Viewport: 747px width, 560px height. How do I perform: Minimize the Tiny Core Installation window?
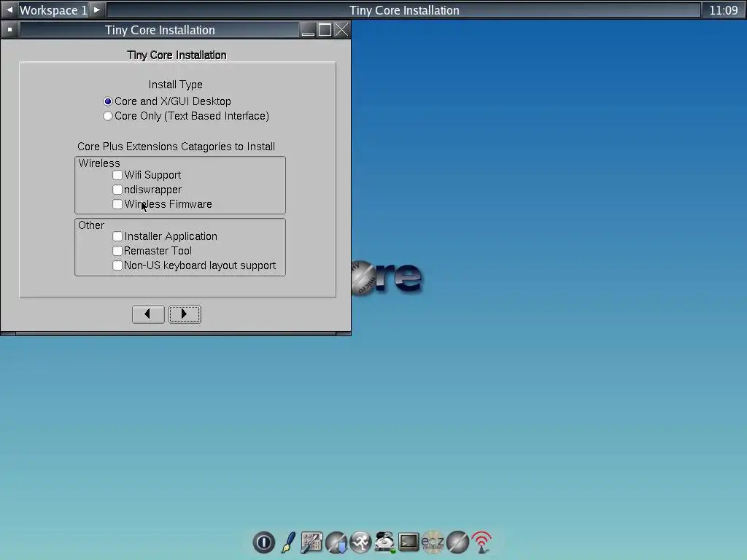coord(309,30)
